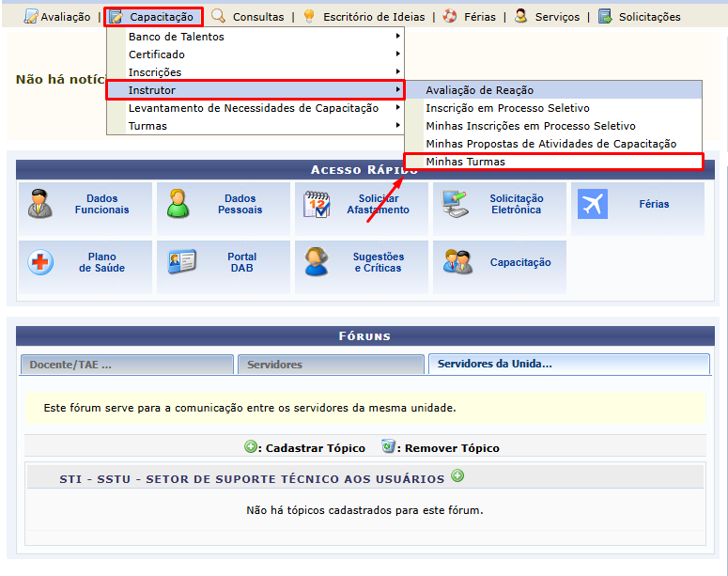Click the Férias airplane icon

593,204
